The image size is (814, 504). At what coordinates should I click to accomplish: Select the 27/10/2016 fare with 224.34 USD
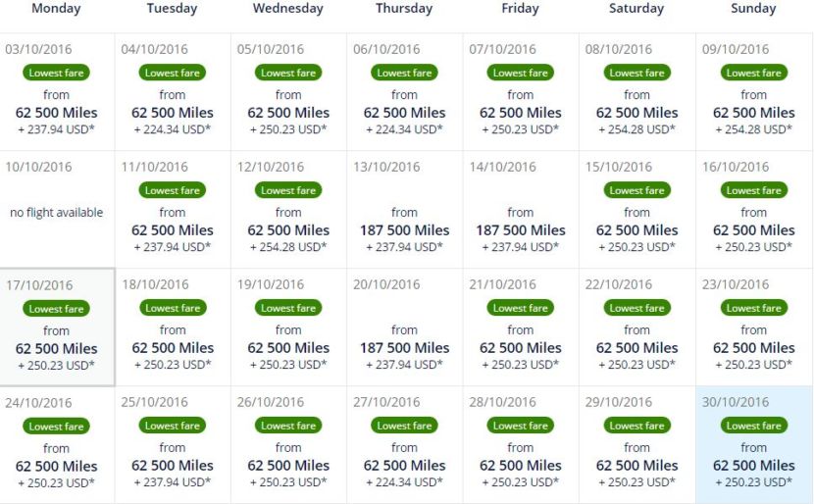click(404, 444)
